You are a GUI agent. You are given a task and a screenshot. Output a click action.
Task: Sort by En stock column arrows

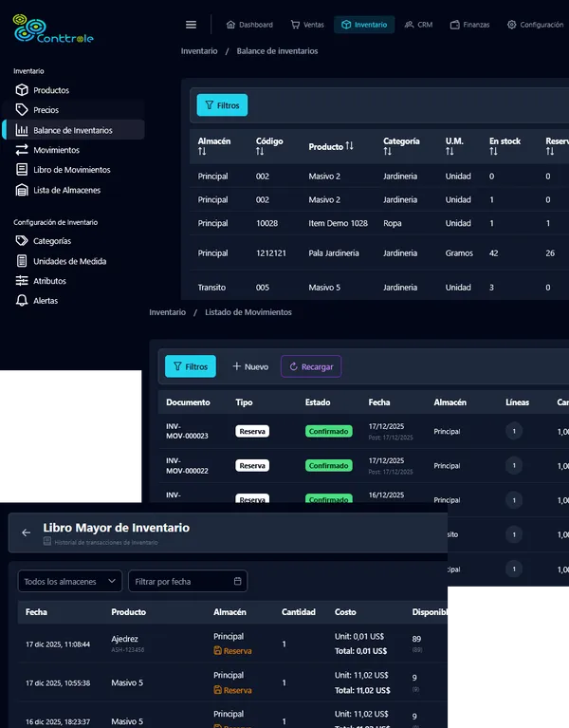click(493, 151)
